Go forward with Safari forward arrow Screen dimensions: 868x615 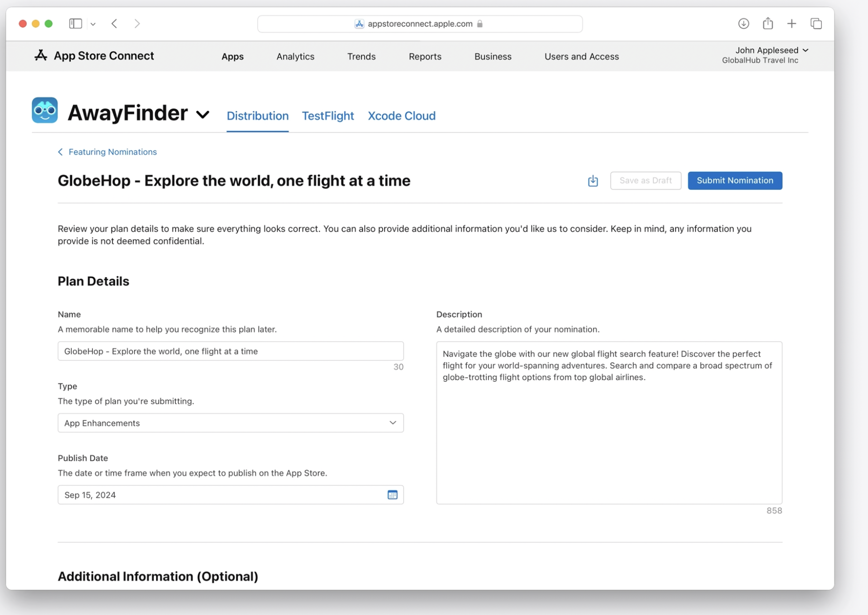click(137, 23)
